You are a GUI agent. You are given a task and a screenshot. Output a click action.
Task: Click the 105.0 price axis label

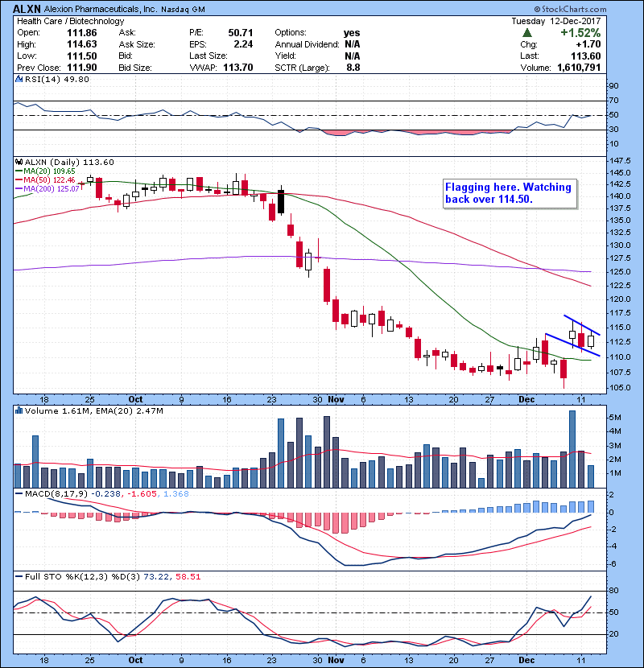click(620, 388)
